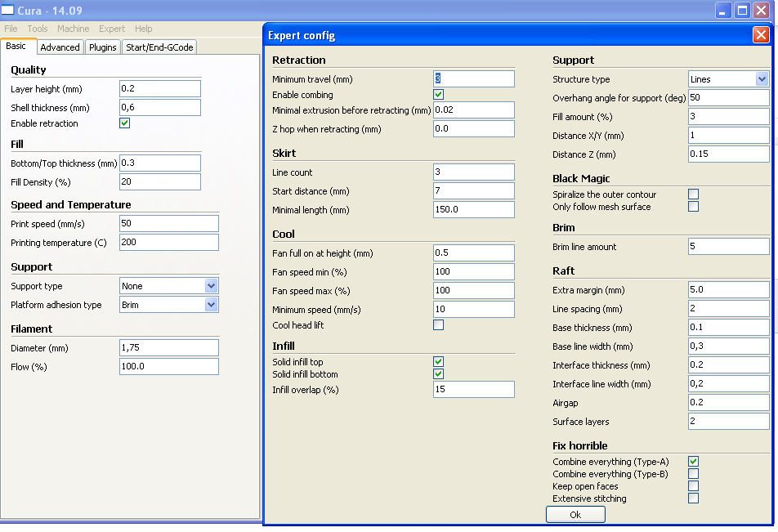Uncheck Combine everything (Type-A)
778x532 pixels.
694,462
